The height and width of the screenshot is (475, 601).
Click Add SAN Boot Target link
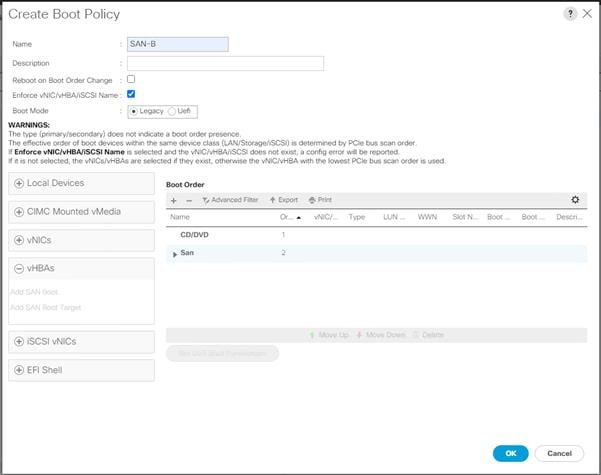[x=46, y=307]
